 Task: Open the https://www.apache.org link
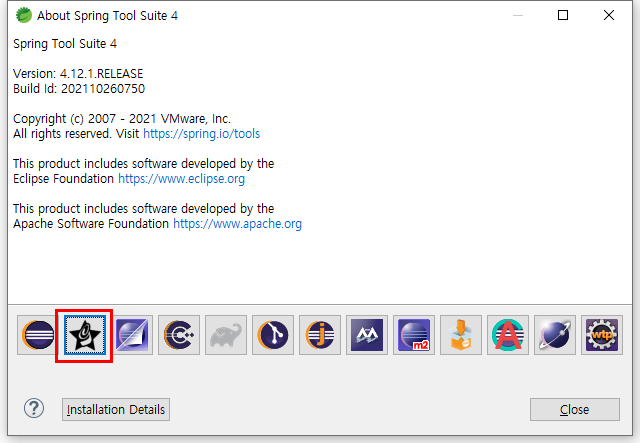[x=238, y=223]
